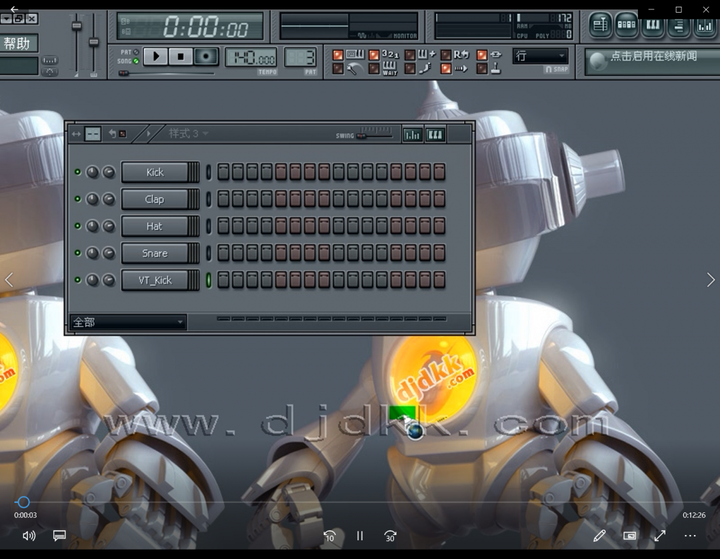Open the 样式 3 pattern dropdown
Viewport: 720px width, 559px height.
pyautogui.click(x=188, y=134)
